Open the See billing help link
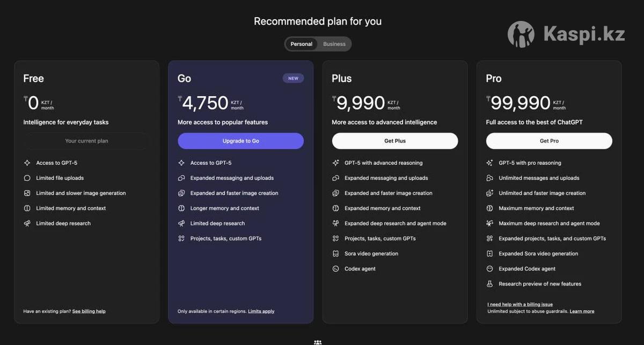This screenshot has width=644, height=345. click(x=89, y=311)
